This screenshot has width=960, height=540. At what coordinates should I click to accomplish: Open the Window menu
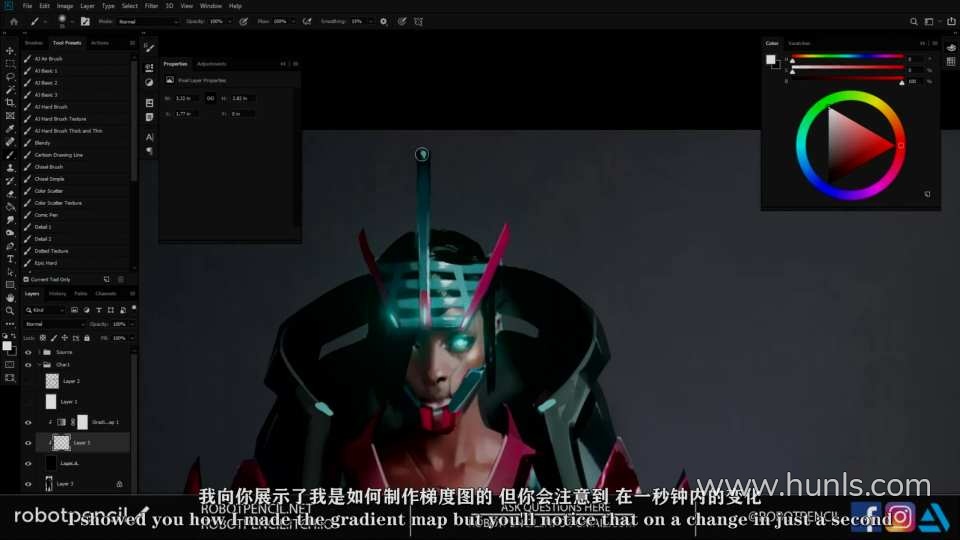(211, 6)
